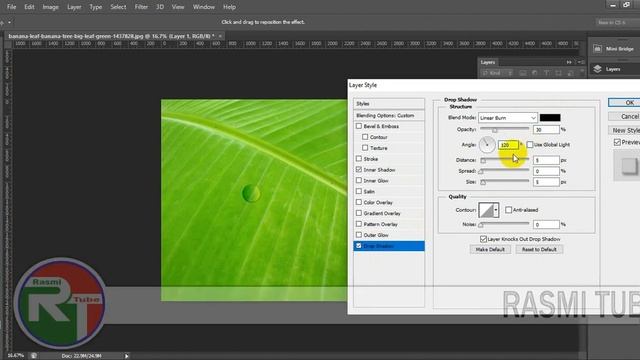The width and height of the screenshot is (640, 360).
Task: Open the Type menu
Action: (x=96, y=7)
